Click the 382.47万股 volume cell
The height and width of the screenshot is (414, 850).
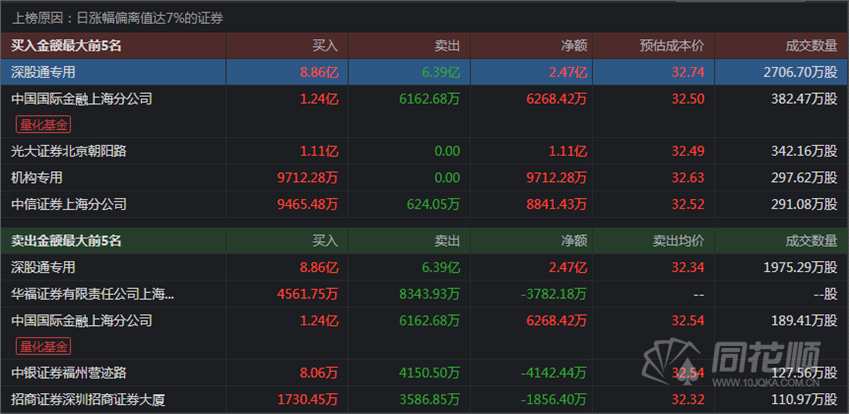pos(804,99)
